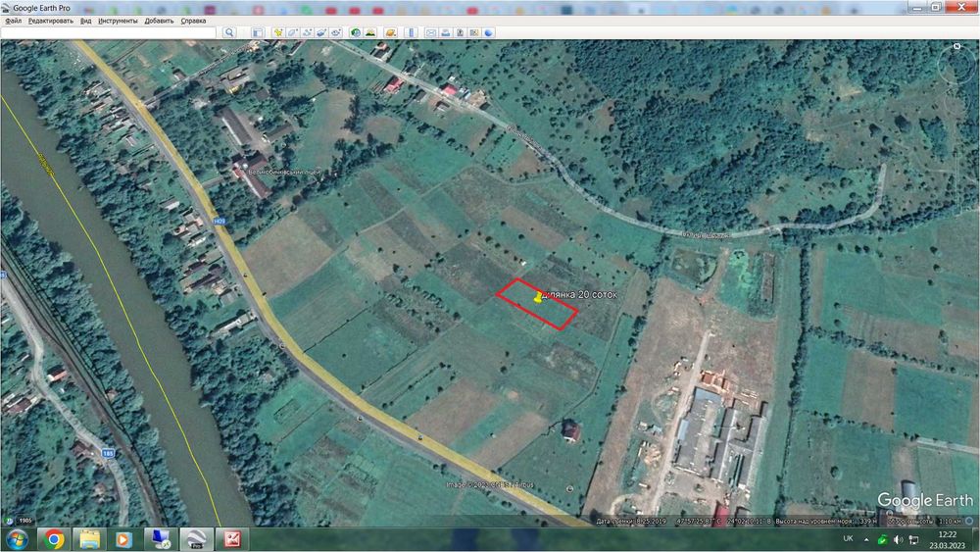Click the Google Earth Pro title bar text
Screen dimensions: 980x552
tap(41, 8)
